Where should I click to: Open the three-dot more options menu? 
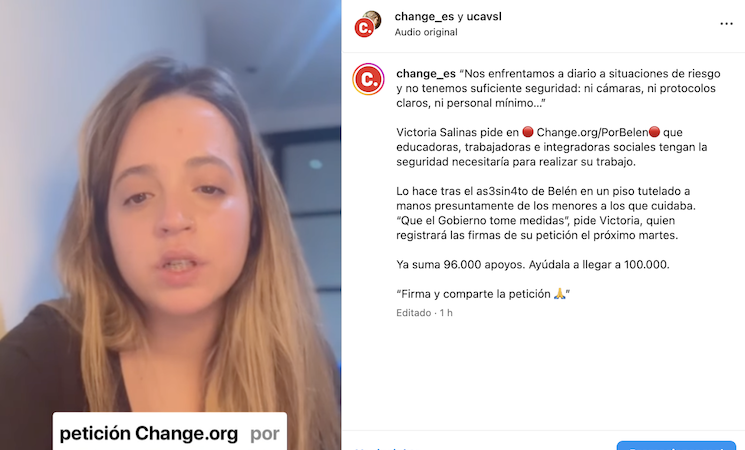click(x=726, y=24)
